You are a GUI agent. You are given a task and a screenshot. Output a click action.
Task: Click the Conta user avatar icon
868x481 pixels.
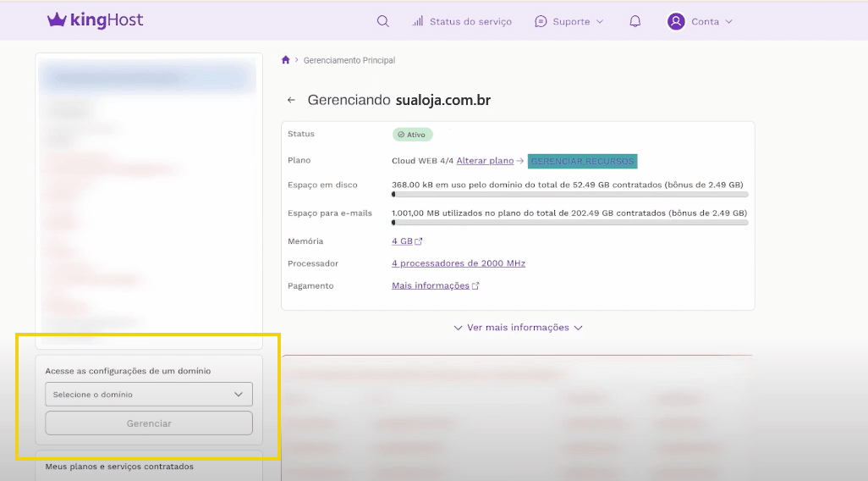pyautogui.click(x=676, y=22)
